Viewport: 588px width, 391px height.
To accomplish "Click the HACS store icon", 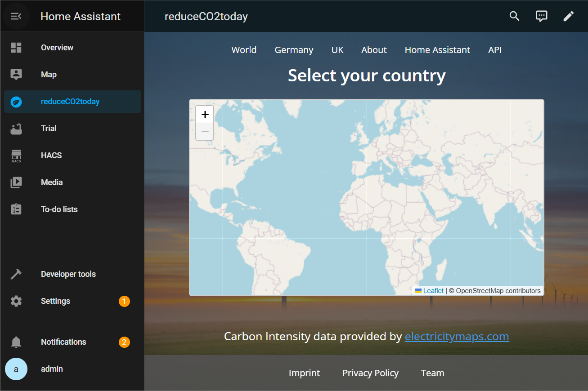I will (16, 156).
